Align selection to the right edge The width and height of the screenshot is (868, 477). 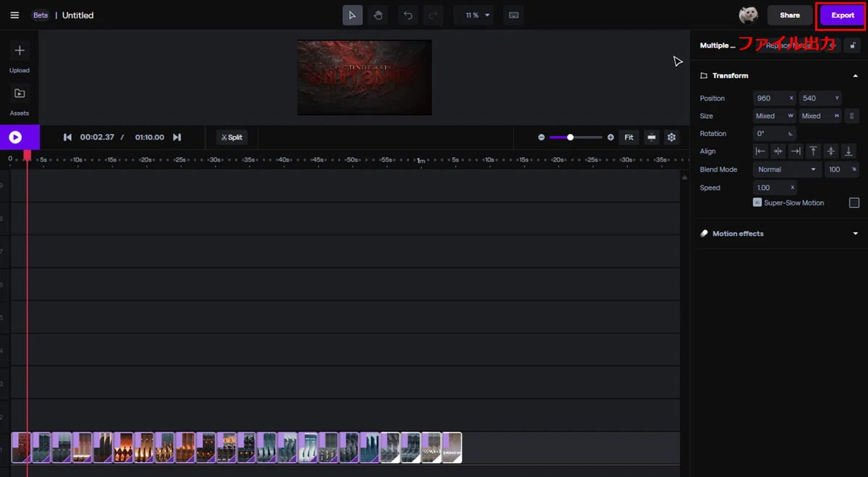coord(796,151)
